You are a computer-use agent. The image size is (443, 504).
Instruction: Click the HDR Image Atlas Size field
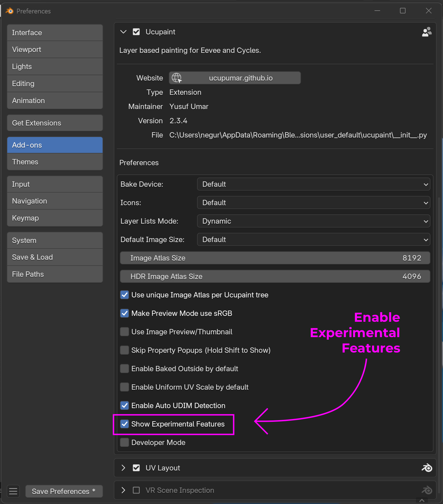(x=275, y=276)
